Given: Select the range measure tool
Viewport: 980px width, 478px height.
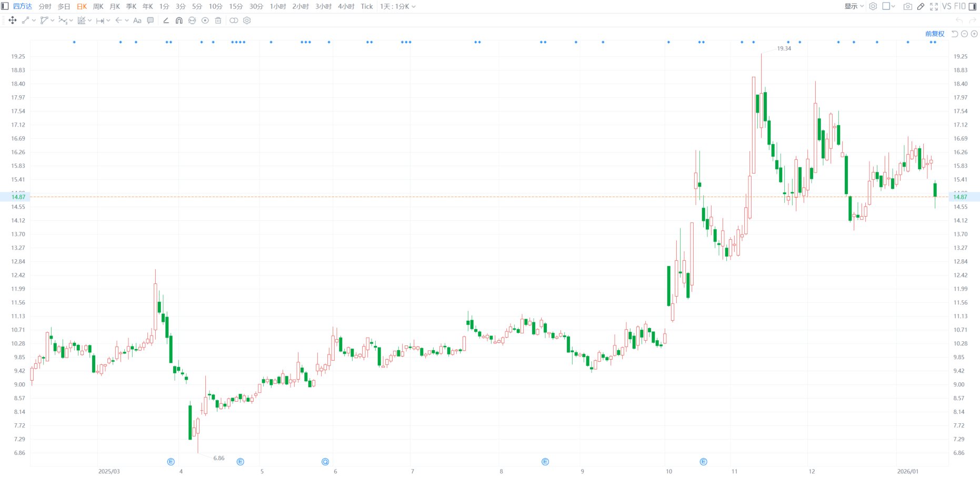Looking at the screenshot, I should coord(100,21).
